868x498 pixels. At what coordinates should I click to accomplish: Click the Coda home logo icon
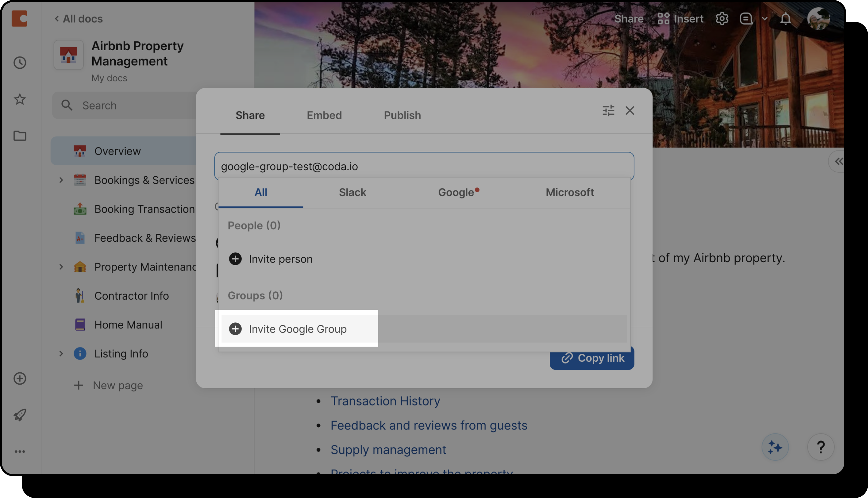click(x=19, y=19)
